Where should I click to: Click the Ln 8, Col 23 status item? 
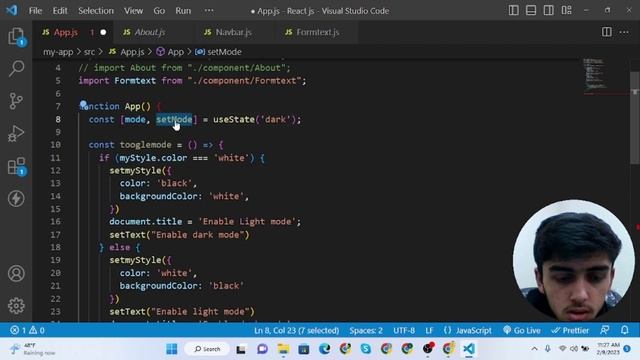[x=296, y=330]
